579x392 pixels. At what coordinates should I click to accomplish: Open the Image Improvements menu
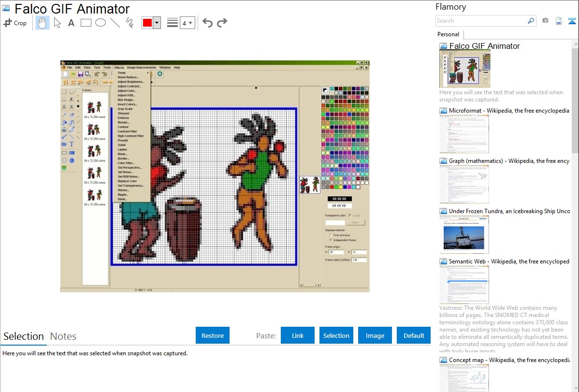142,68
